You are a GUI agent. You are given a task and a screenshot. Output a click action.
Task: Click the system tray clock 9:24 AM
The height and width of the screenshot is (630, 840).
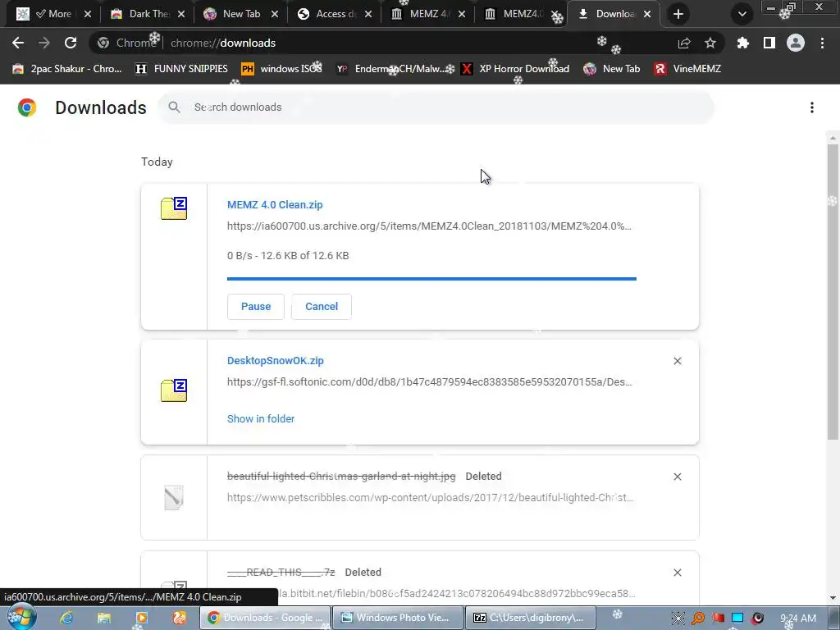pyautogui.click(x=798, y=619)
